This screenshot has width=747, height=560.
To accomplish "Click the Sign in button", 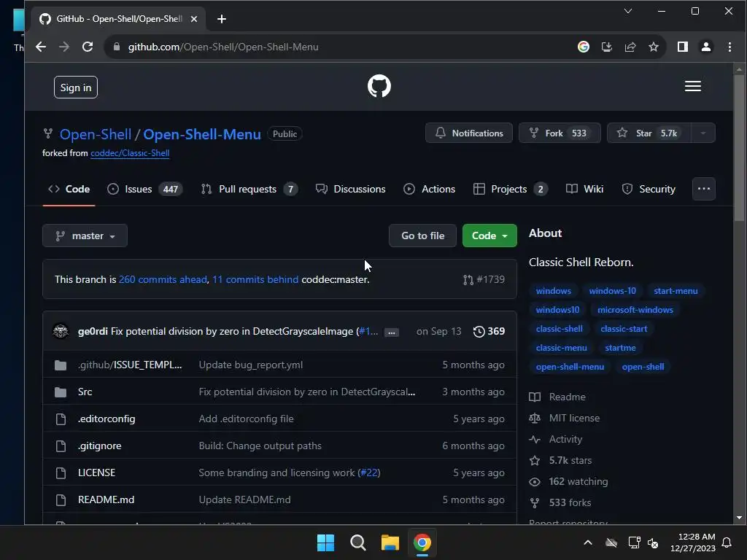I will [76, 87].
